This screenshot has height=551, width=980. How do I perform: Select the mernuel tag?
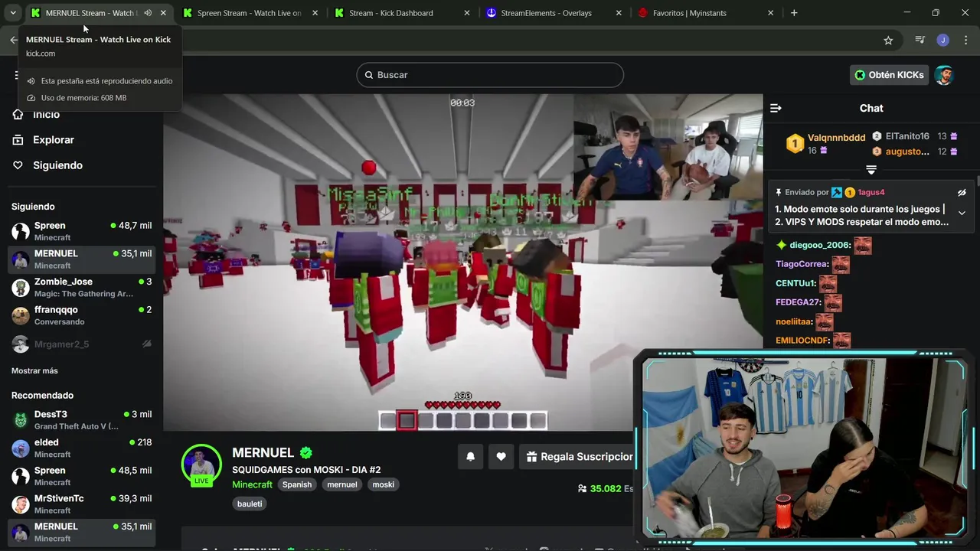coord(342,484)
